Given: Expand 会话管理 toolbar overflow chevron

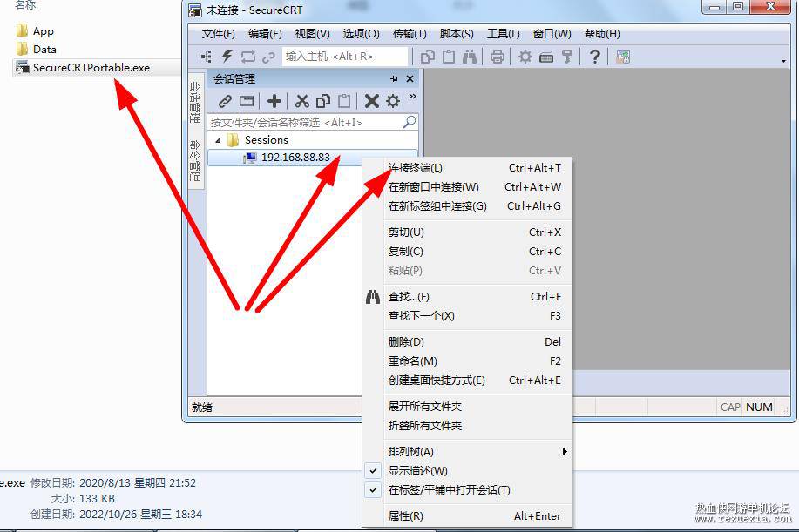Looking at the screenshot, I should pos(412,97).
